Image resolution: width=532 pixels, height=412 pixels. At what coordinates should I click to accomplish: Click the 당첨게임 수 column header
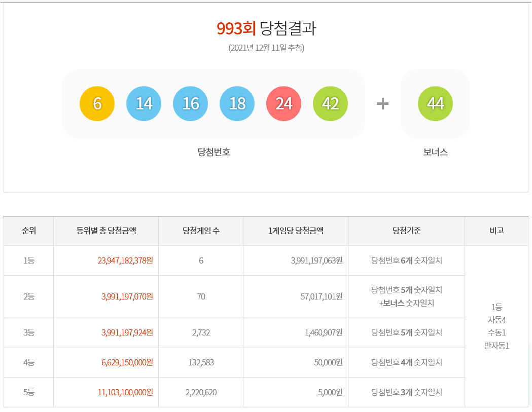click(201, 231)
